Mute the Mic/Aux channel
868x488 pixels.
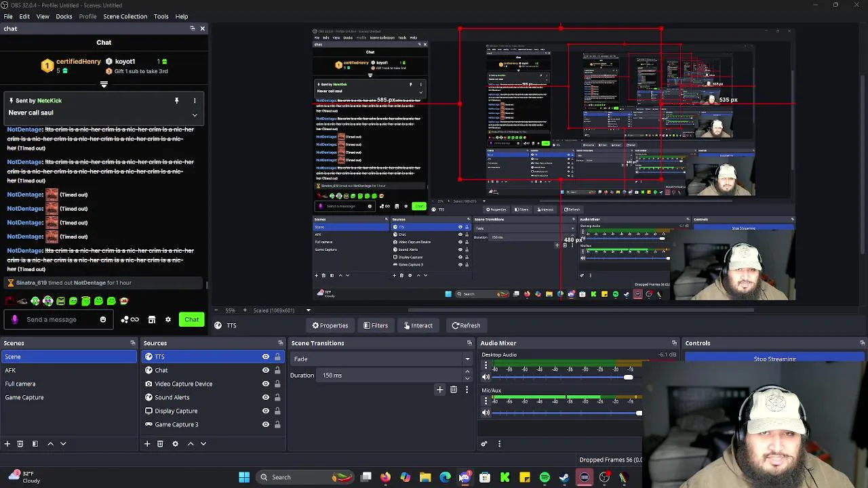486,413
